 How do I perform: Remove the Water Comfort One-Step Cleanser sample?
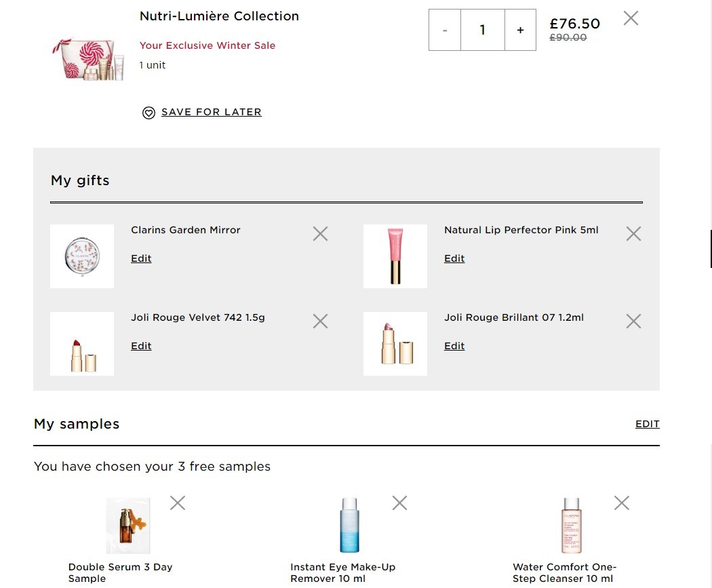622,503
